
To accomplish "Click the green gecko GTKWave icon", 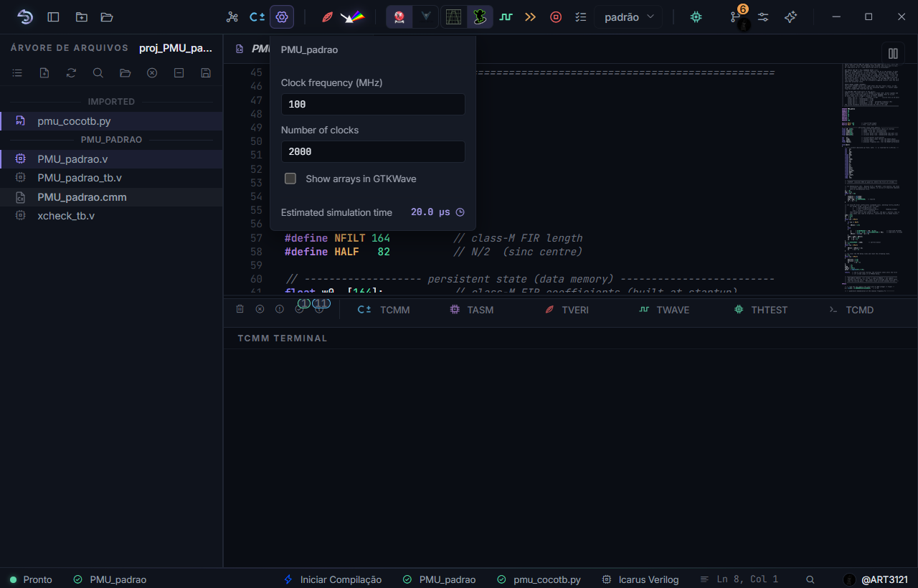I will click(x=480, y=16).
